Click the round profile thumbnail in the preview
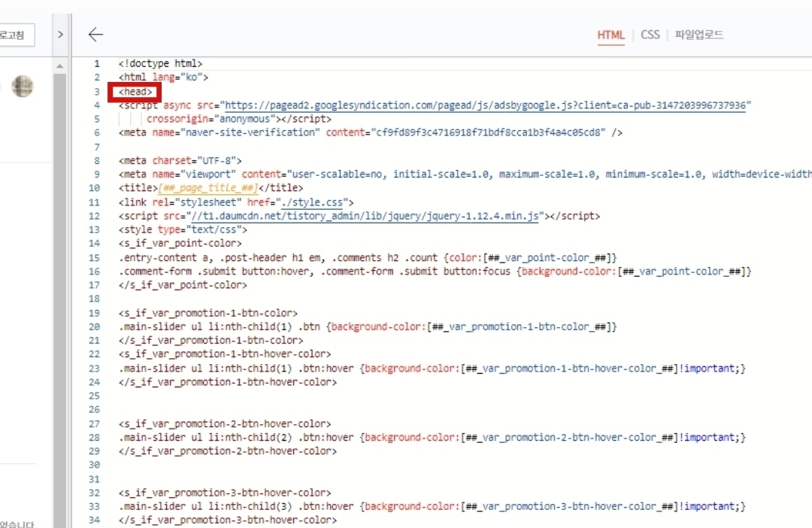Image resolution: width=812 pixels, height=528 pixels. (23, 86)
